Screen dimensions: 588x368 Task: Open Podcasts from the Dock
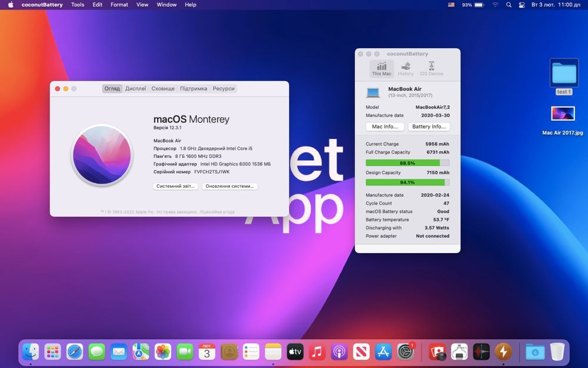(x=339, y=352)
